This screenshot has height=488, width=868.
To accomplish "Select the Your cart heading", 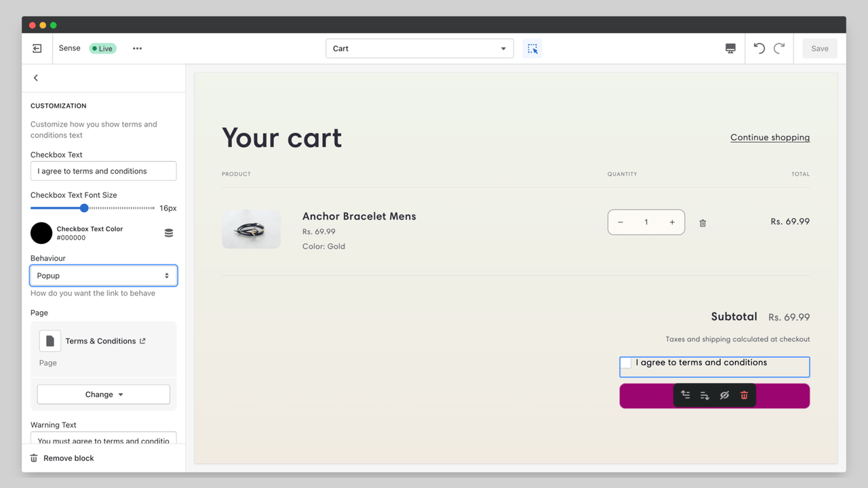I will 282,138.
